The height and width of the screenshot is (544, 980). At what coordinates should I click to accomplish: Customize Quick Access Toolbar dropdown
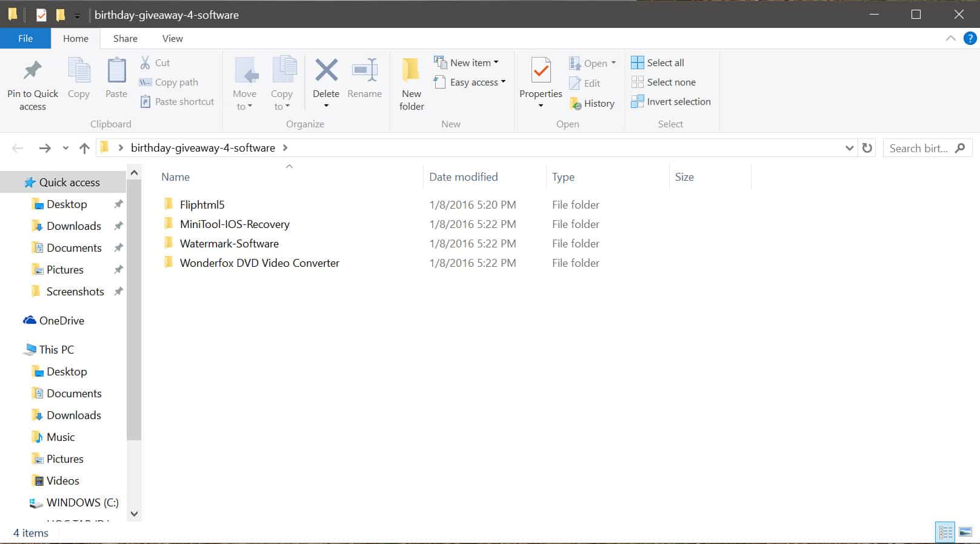pos(77,15)
